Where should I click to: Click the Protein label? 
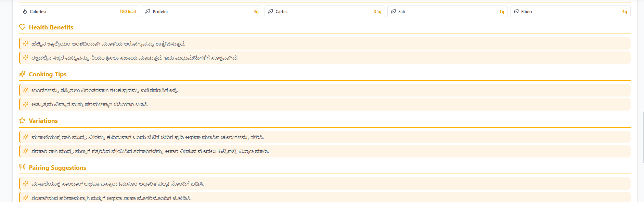(160, 12)
